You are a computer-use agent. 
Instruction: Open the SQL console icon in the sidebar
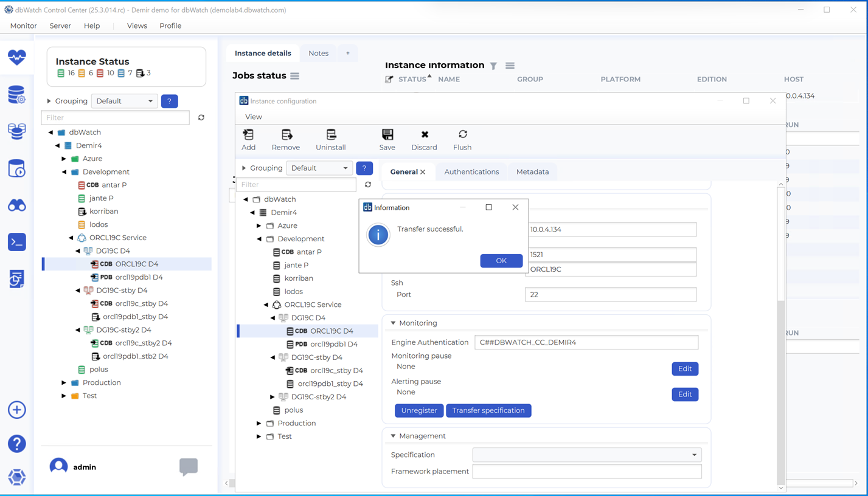(x=17, y=242)
